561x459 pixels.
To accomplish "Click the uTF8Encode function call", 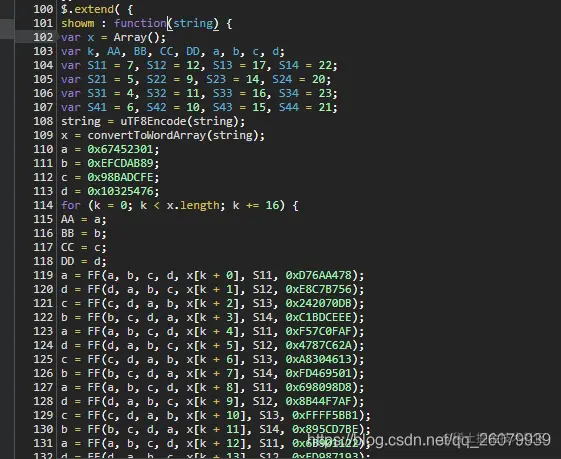I will 153,121.
